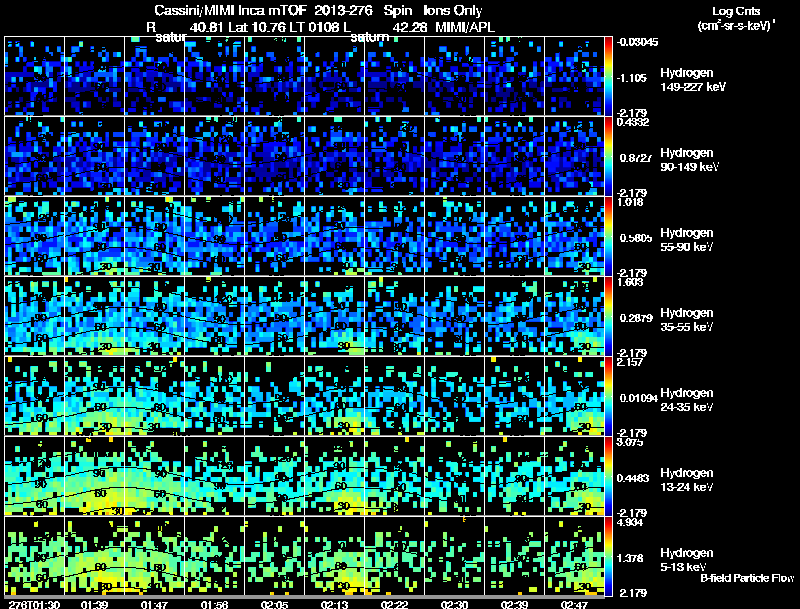Click the (cm²-sr-s-keV) units label

click(x=736, y=25)
